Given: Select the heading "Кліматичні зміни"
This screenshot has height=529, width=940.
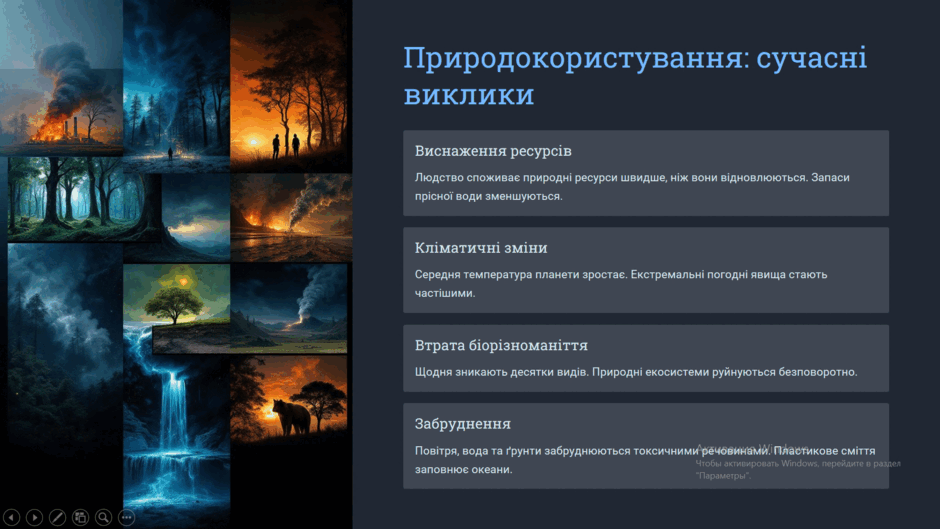Looking at the screenshot, I should (481, 248).
